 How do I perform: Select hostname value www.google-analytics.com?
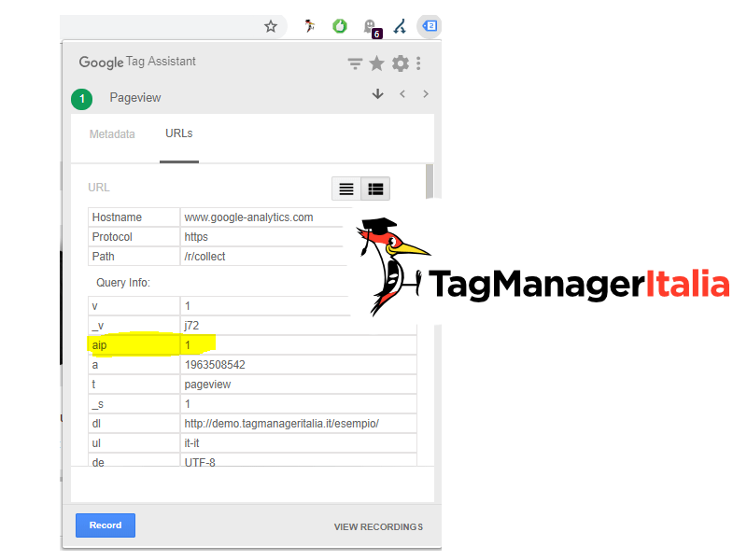tap(248, 217)
